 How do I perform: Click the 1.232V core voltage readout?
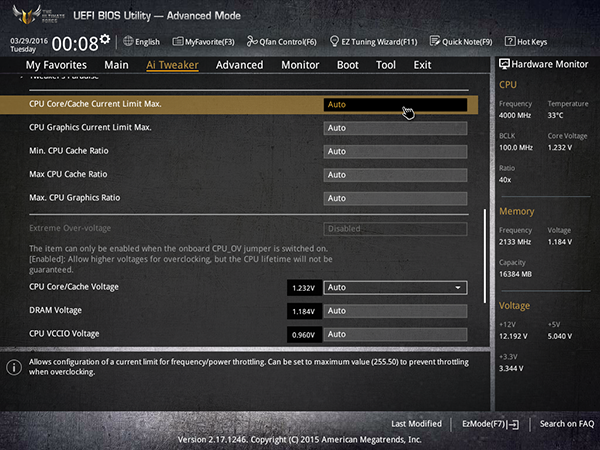pos(304,288)
